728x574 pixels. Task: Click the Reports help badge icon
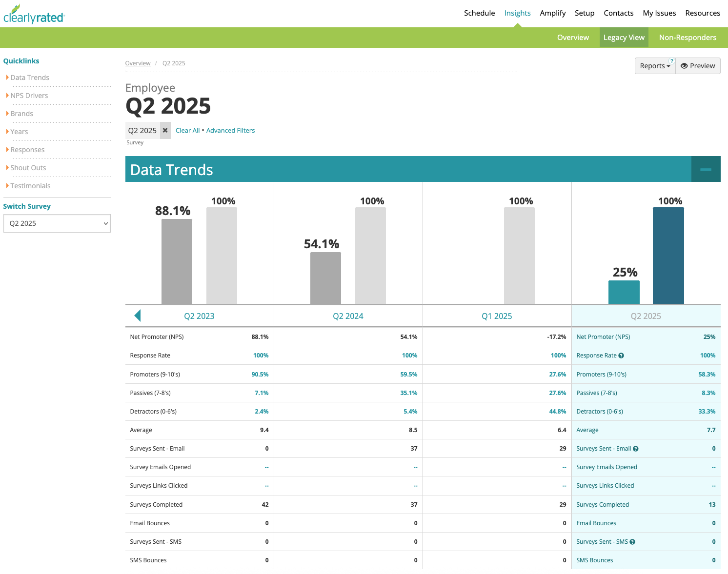point(672,61)
